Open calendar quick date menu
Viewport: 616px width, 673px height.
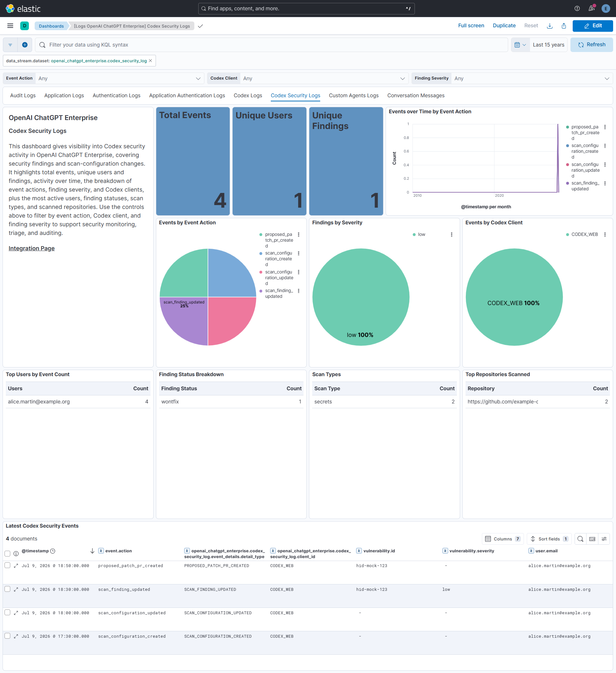(520, 45)
